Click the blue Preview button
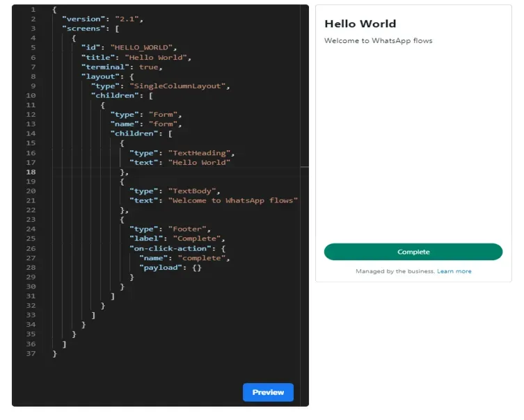 pyautogui.click(x=268, y=392)
